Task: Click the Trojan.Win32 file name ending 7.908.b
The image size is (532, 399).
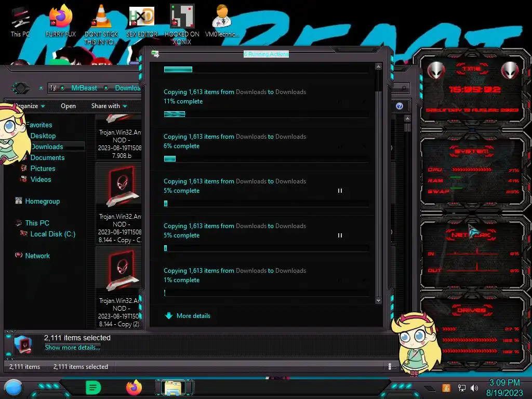Action: pos(119,144)
